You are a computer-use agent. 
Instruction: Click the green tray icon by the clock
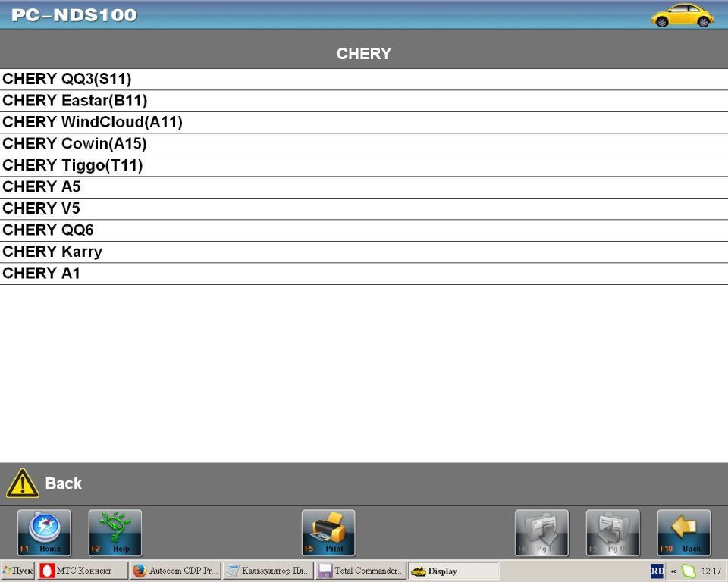pos(689,571)
